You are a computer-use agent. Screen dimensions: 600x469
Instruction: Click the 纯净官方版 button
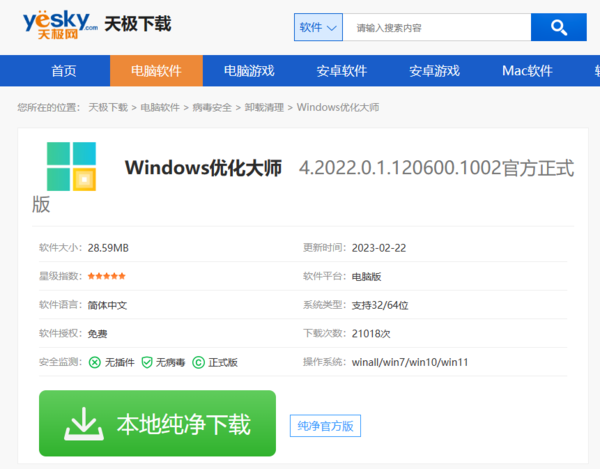[325, 426]
